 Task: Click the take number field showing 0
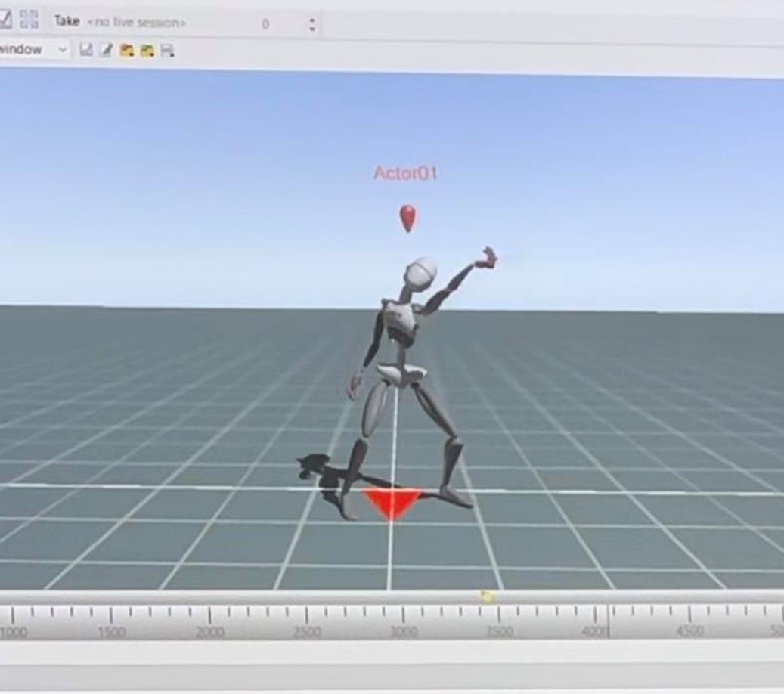pos(265,24)
